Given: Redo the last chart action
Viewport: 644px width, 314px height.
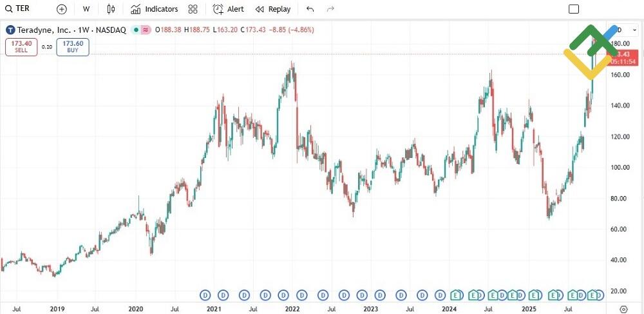Looking at the screenshot, I should coord(330,9).
